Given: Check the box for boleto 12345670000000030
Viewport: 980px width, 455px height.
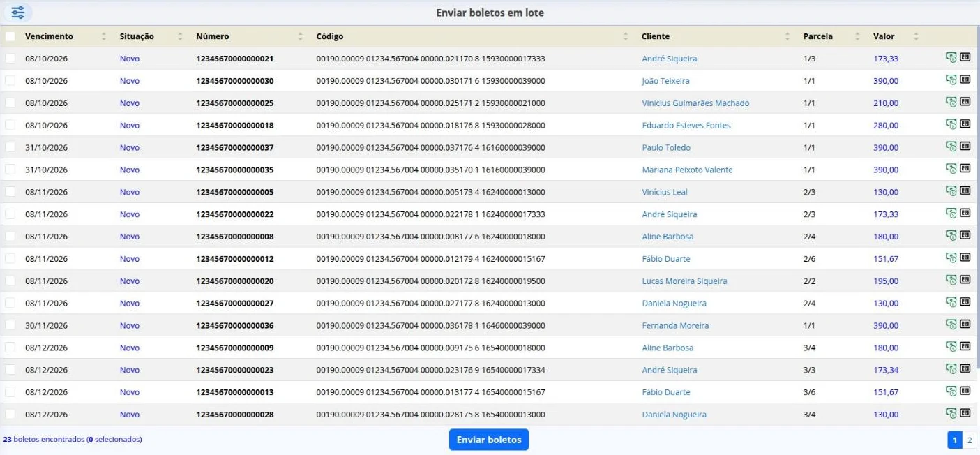Looking at the screenshot, I should coord(10,81).
